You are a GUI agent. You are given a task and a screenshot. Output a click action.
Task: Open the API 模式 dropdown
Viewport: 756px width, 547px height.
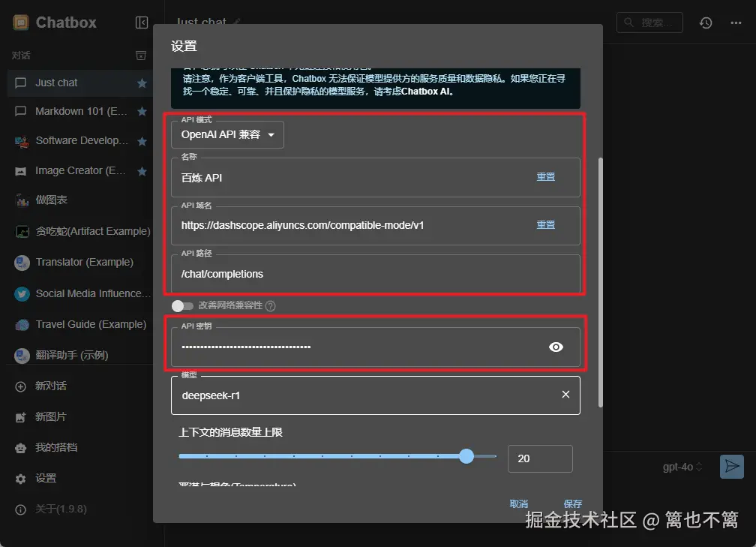coord(227,134)
